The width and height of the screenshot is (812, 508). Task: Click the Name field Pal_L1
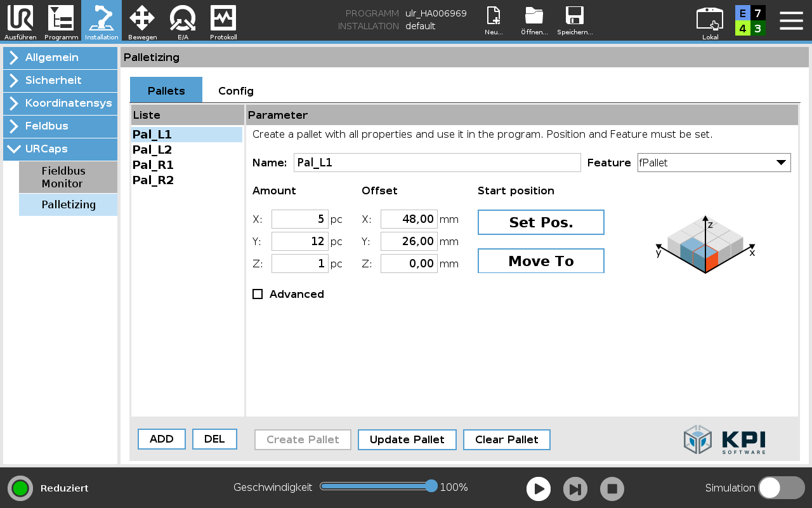tap(437, 163)
